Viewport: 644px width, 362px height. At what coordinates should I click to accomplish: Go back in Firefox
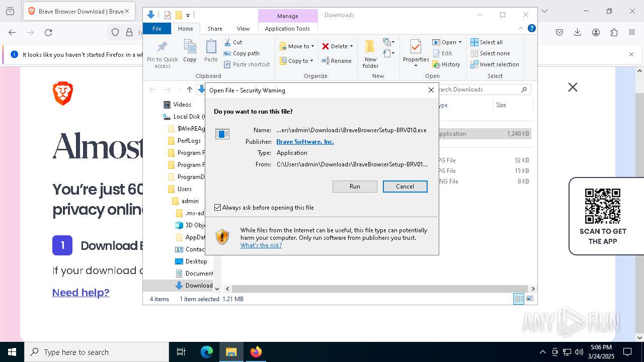coord(12,32)
